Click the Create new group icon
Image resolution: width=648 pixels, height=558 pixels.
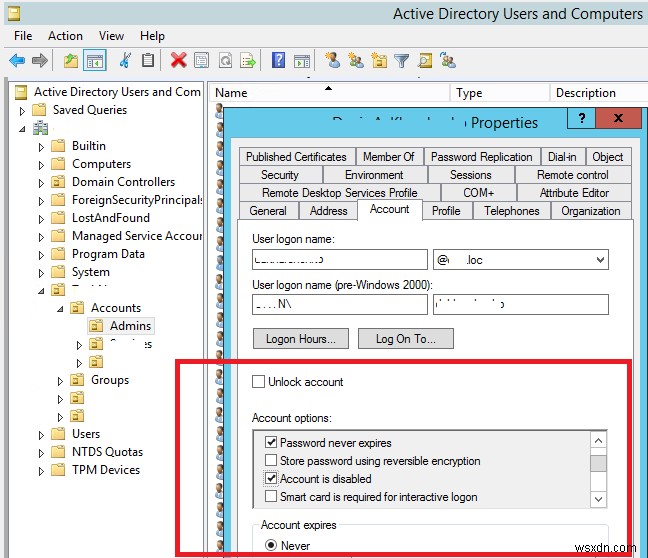tap(356, 60)
